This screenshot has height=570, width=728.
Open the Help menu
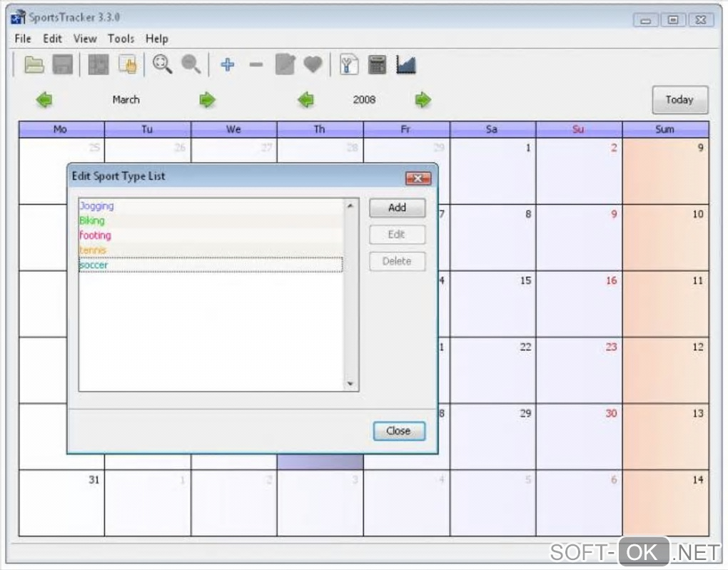coord(157,39)
